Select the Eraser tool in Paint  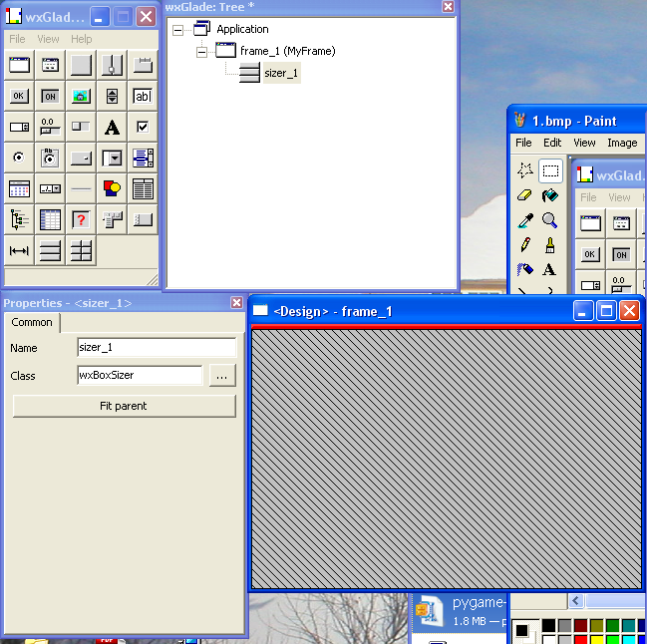[524, 195]
